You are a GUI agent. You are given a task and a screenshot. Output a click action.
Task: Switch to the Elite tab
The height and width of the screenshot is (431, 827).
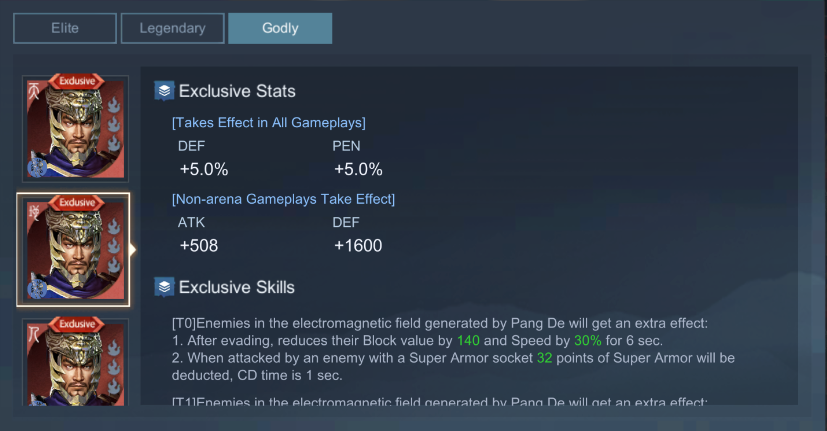coord(65,28)
